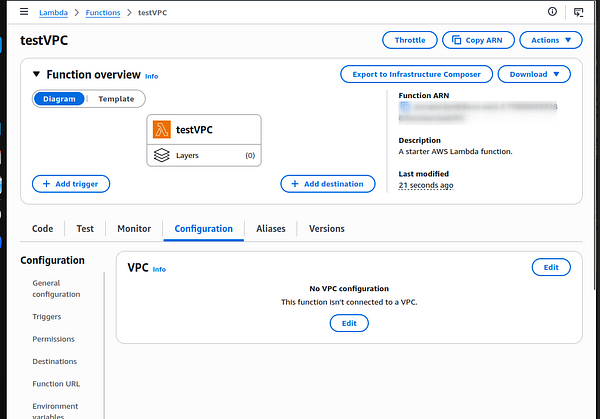This screenshot has width=600, height=419.
Task: Open the Test tab
Action: (85, 229)
